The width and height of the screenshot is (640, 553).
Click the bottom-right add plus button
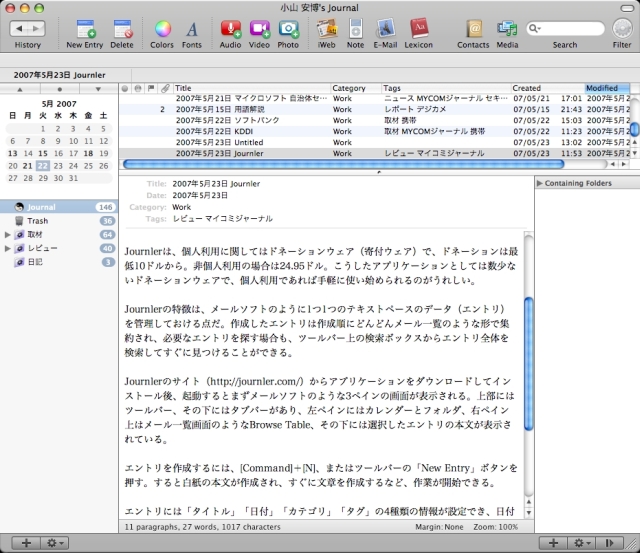tap(553, 543)
